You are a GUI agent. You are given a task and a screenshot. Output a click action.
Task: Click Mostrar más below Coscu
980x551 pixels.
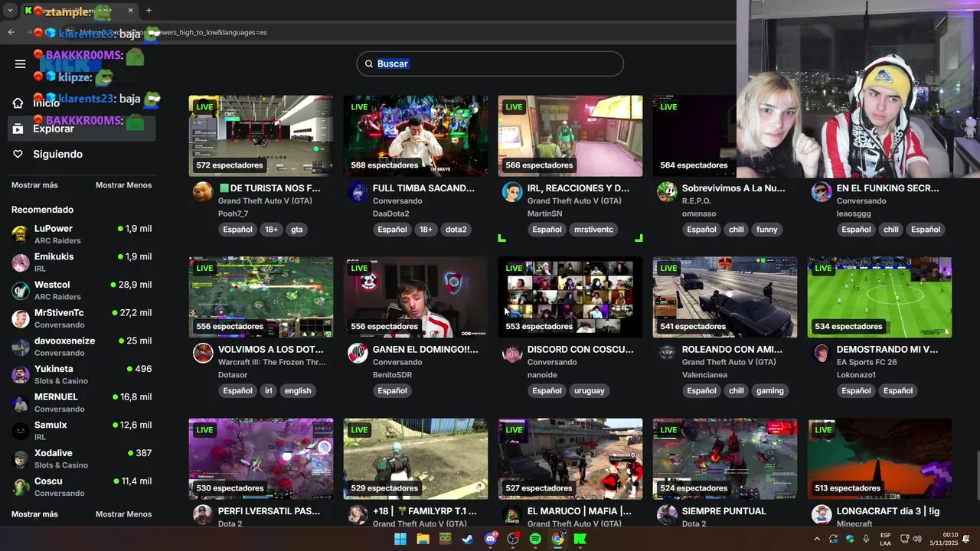tap(34, 514)
